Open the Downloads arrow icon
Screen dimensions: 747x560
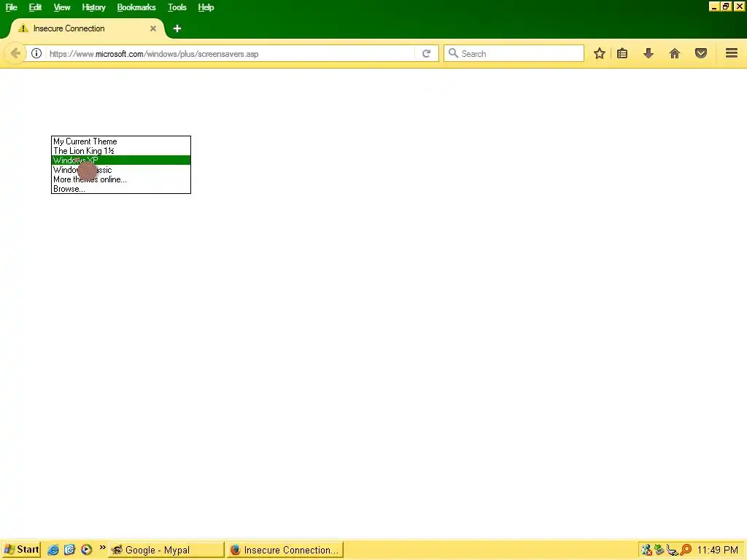(649, 53)
